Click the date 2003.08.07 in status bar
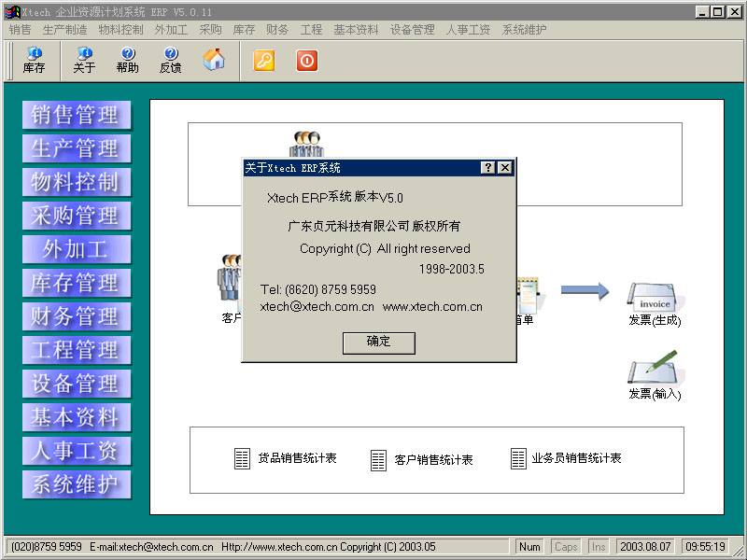Image resolution: width=747 pixels, height=560 pixels. pos(645,547)
